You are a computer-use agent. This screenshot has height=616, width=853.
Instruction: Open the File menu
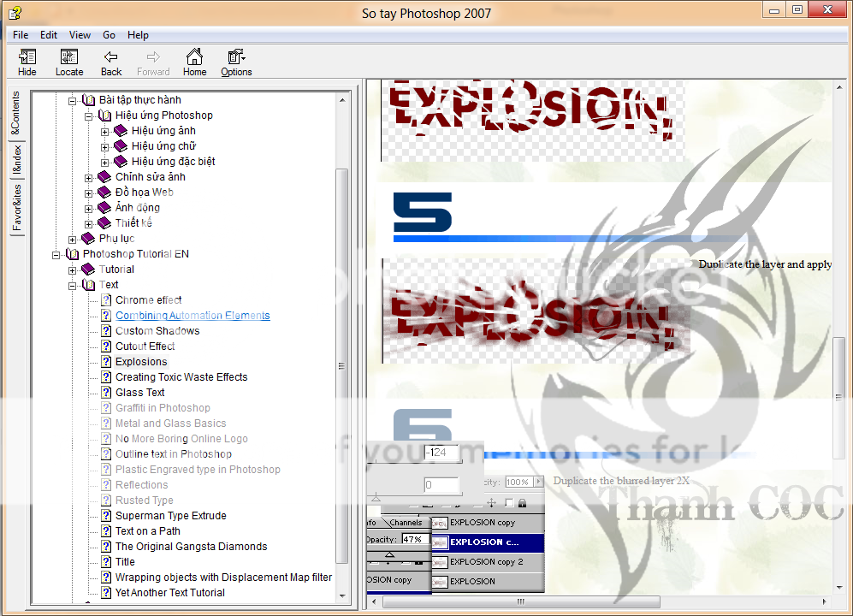(x=21, y=35)
